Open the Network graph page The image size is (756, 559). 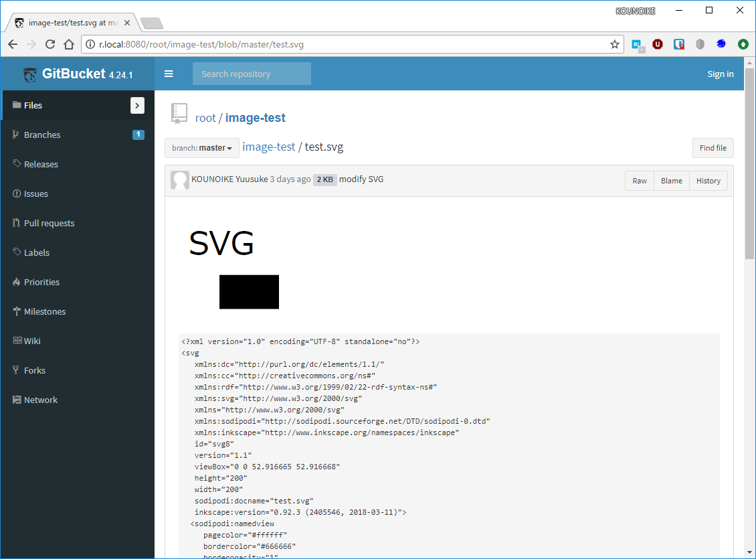pyautogui.click(x=77, y=400)
